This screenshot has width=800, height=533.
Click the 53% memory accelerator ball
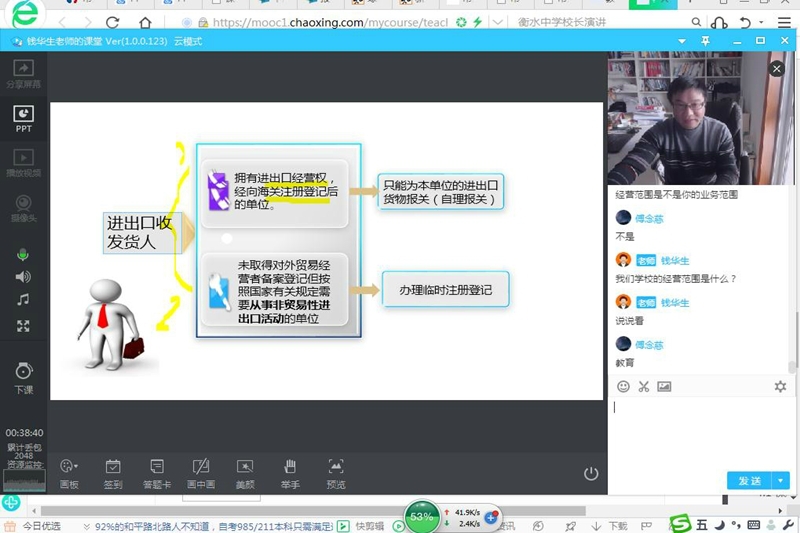(x=421, y=517)
